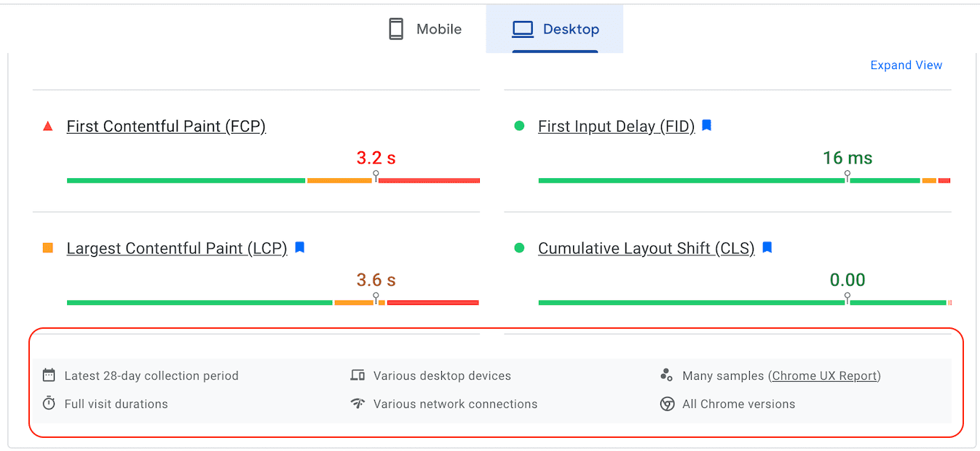Image resolution: width=980 pixels, height=451 pixels.
Task: Open the Chrome UX Report link
Action: coord(825,375)
